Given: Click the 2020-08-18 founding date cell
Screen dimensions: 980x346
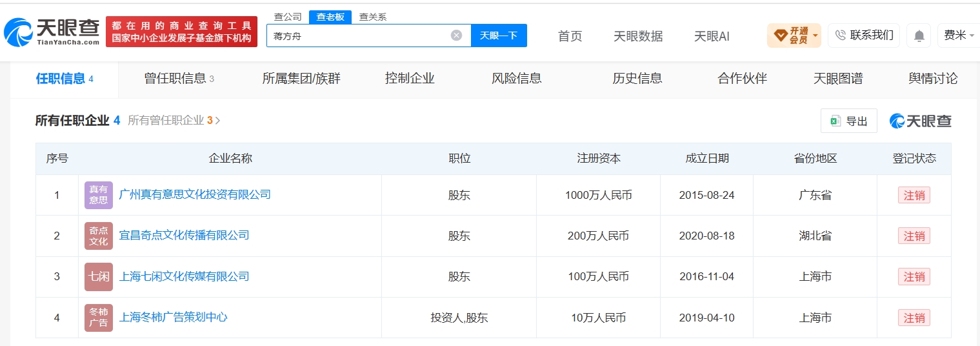Looking at the screenshot, I should click(707, 236).
